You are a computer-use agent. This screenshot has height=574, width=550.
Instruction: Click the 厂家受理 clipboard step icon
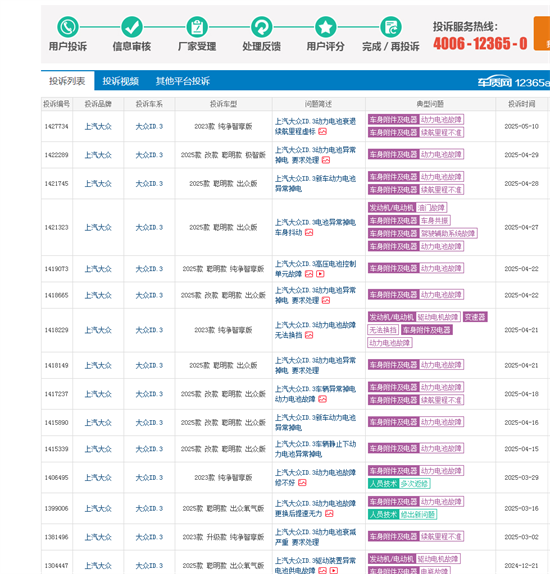click(x=197, y=27)
